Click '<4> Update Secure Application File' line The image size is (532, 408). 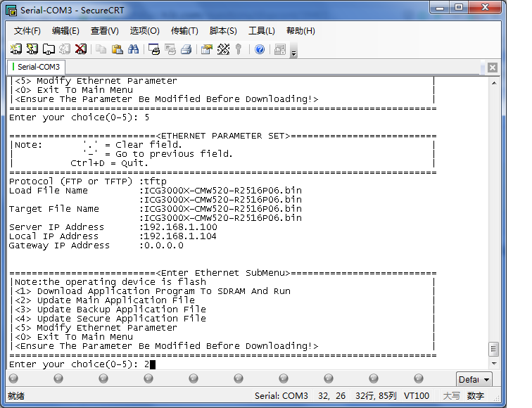pyautogui.click(x=110, y=319)
